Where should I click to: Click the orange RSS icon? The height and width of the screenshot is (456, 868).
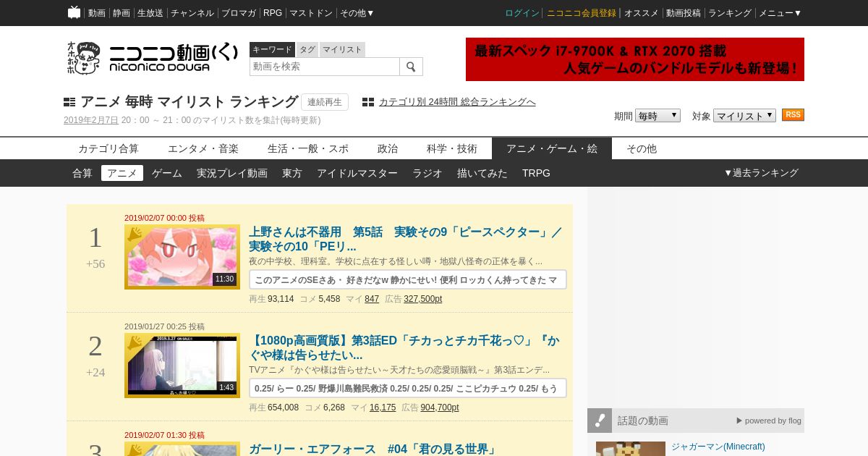tap(793, 115)
